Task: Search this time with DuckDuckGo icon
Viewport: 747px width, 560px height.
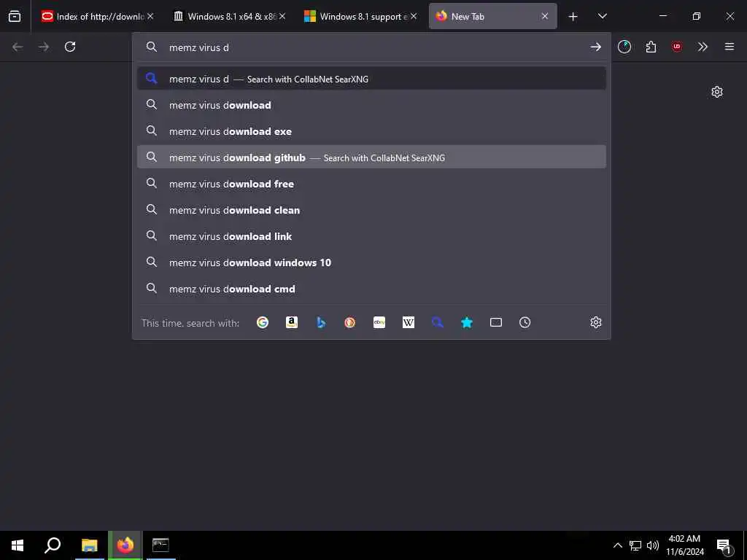Action: [349, 322]
